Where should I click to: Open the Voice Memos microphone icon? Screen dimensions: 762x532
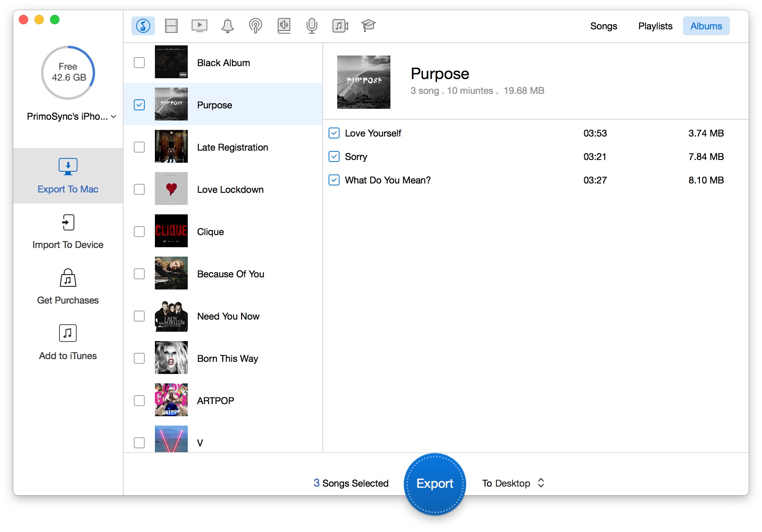pos(312,26)
